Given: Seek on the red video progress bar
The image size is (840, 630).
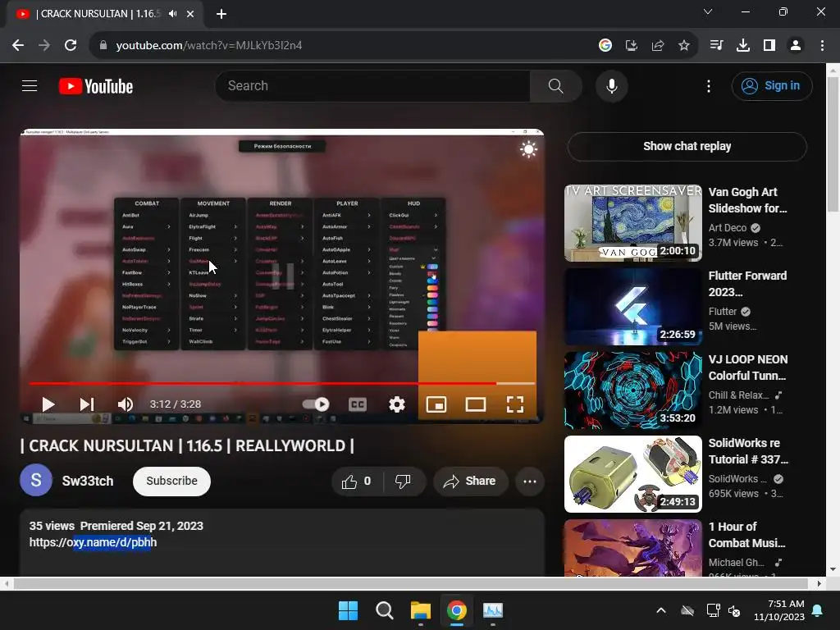Looking at the screenshot, I should click(x=282, y=384).
